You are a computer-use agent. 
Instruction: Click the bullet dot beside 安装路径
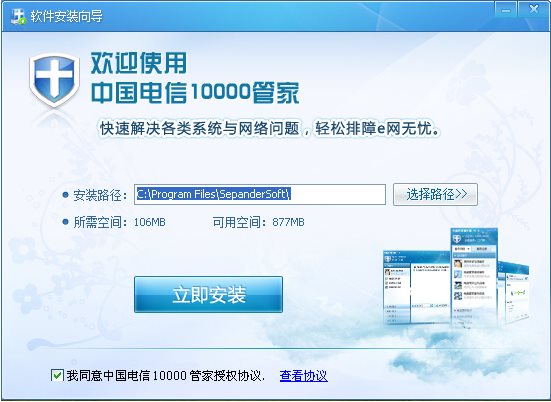pyautogui.click(x=65, y=194)
